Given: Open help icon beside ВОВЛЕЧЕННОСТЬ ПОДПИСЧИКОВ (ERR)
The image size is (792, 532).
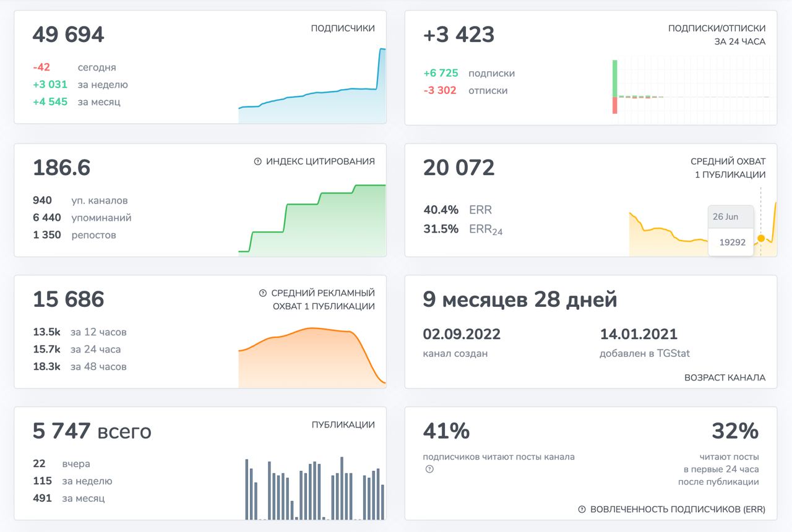Looking at the screenshot, I should [582, 509].
